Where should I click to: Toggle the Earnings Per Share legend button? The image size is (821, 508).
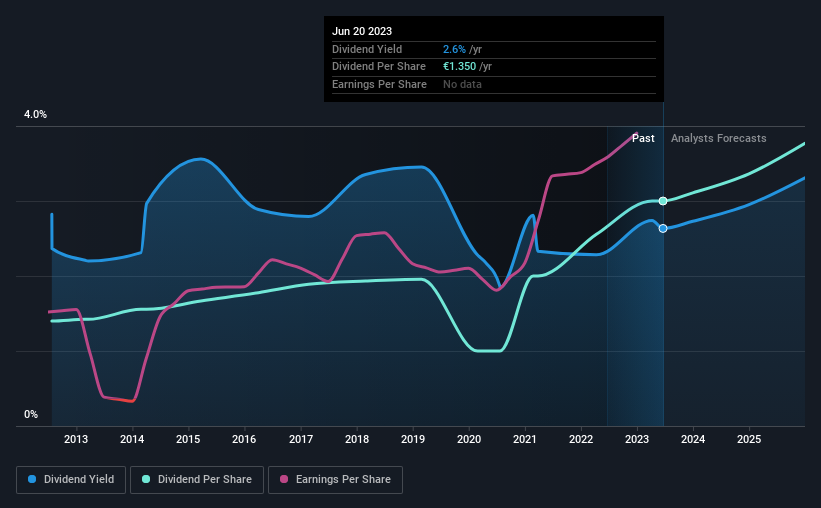tap(335, 480)
